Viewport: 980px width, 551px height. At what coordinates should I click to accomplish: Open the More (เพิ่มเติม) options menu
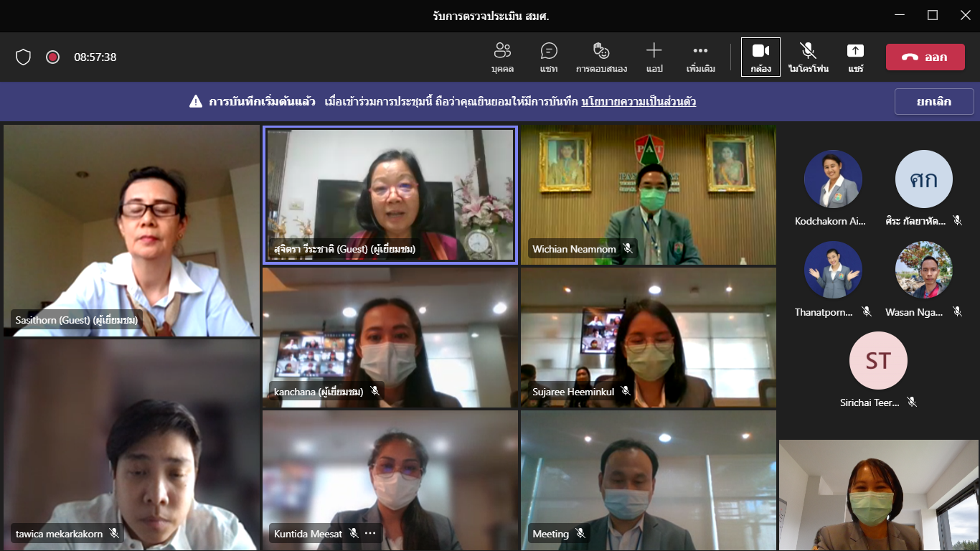(700, 57)
